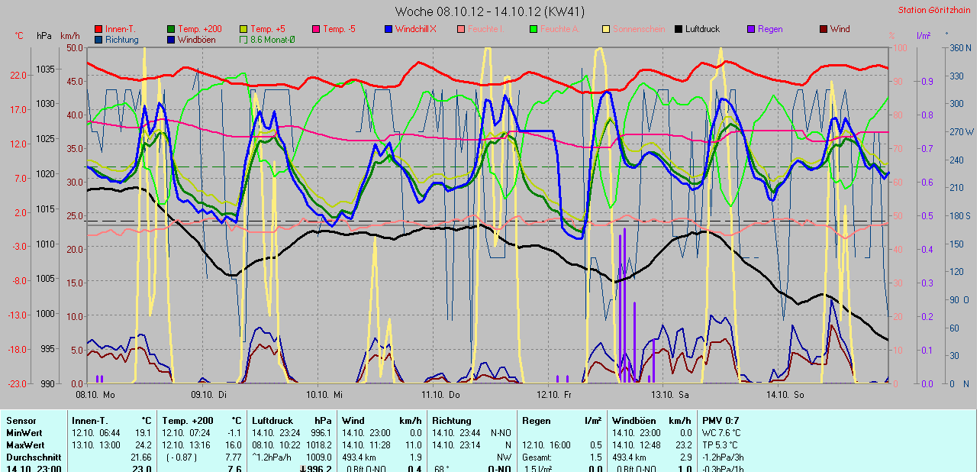
Task: Click the hPa axis unit label
Action: [x=44, y=36]
